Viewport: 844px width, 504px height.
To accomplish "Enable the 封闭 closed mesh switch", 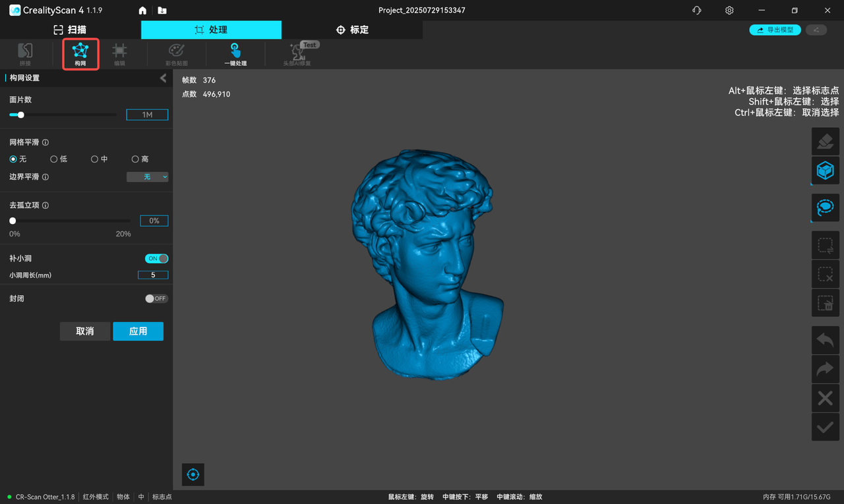I will click(156, 299).
